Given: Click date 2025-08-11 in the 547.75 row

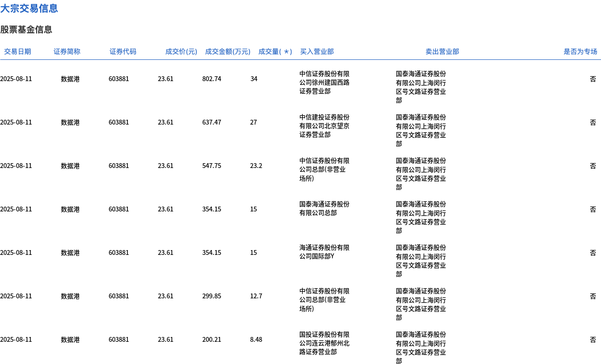Looking at the screenshot, I should pyautogui.click(x=16, y=166).
